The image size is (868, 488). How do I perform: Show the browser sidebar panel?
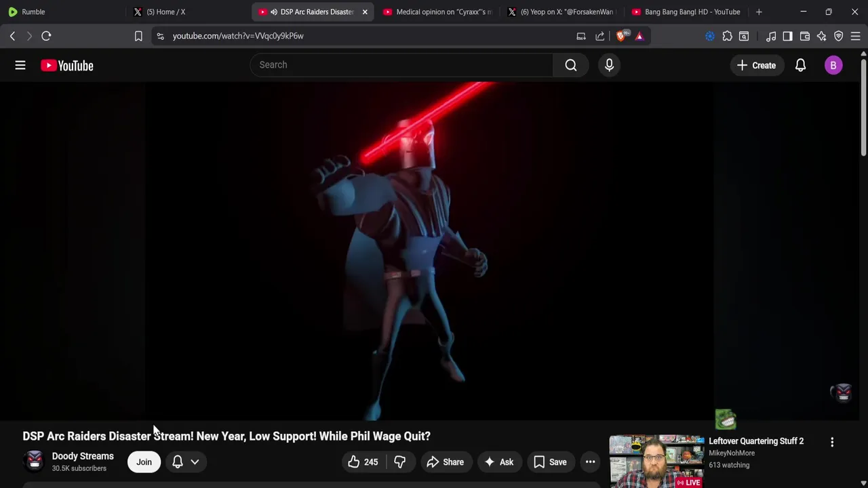click(x=787, y=36)
